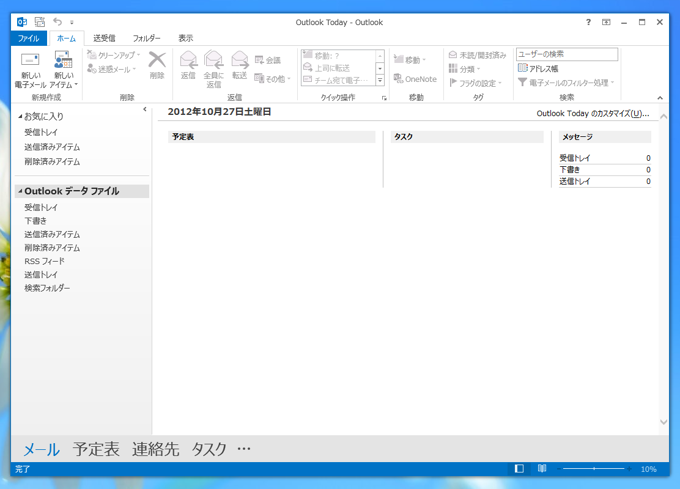
Task: Click the 10% zoom level
Action: tap(649, 469)
